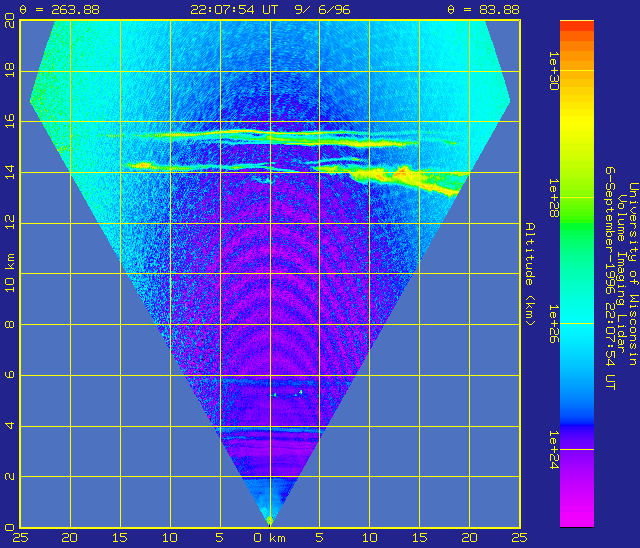Click the '1e+26' color scale label
This screenshot has width=640, height=548.
(x=554, y=324)
